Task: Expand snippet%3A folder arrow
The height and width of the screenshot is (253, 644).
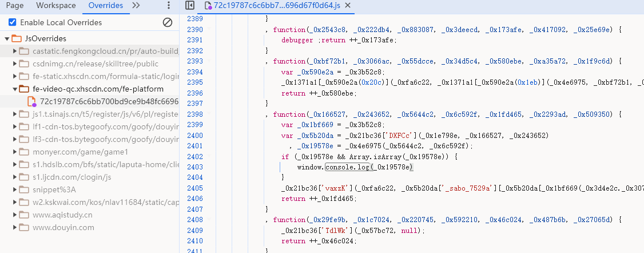Action: pyautogui.click(x=15, y=189)
